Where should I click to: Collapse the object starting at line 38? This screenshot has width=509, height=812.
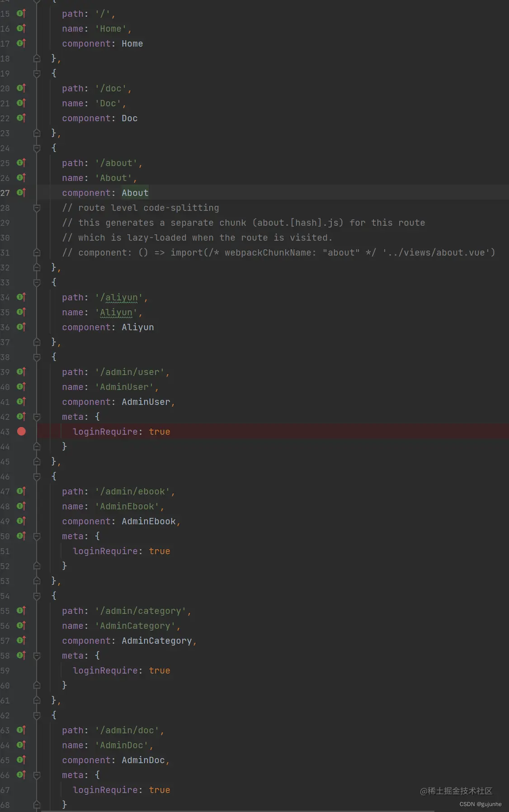(x=37, y=357)
